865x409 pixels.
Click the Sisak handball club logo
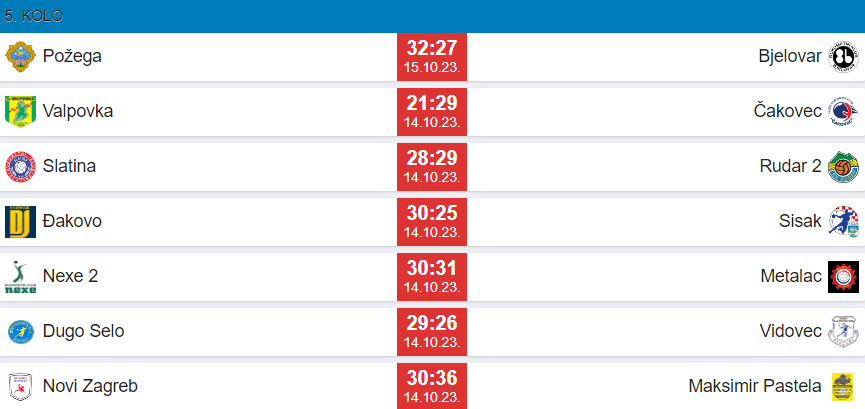point(843,221)
